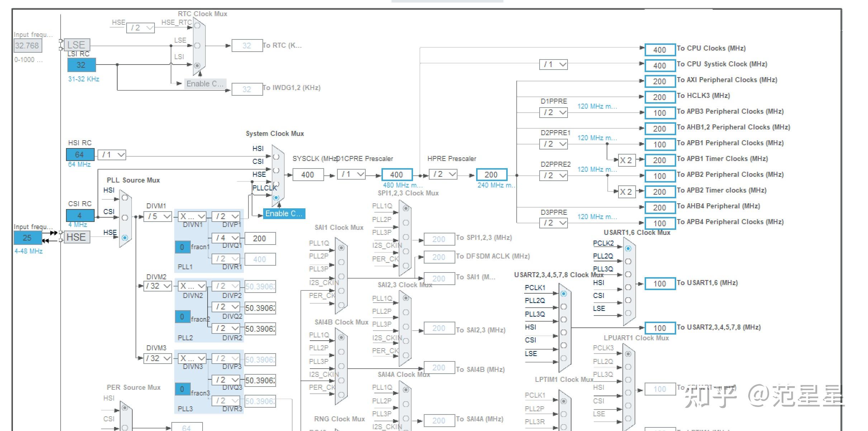Select HSE_RTC in RTC Clock Mux
The image size is (868, 431).
coord(197,25)
